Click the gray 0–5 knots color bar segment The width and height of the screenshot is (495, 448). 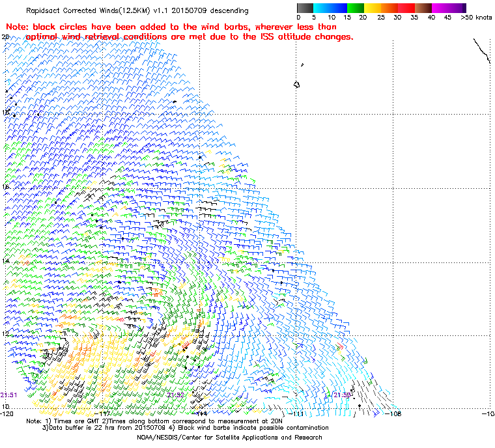305,8
